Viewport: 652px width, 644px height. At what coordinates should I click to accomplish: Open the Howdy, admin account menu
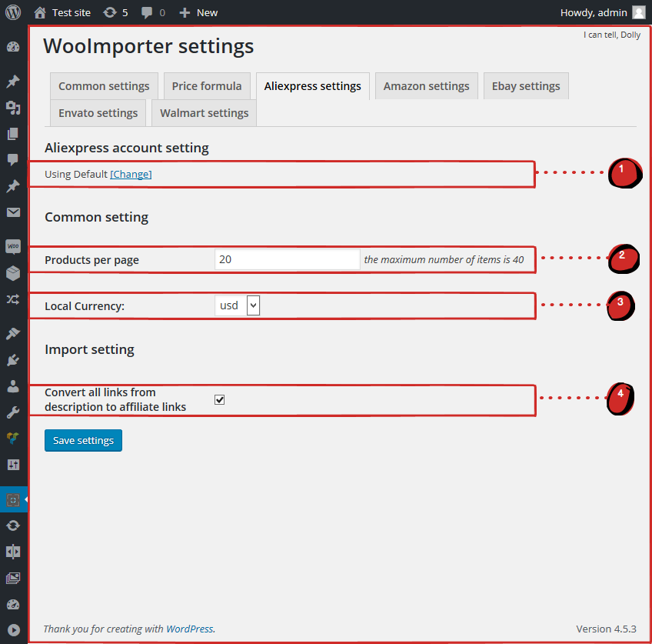pyautogui.click(x=594, y=13)
